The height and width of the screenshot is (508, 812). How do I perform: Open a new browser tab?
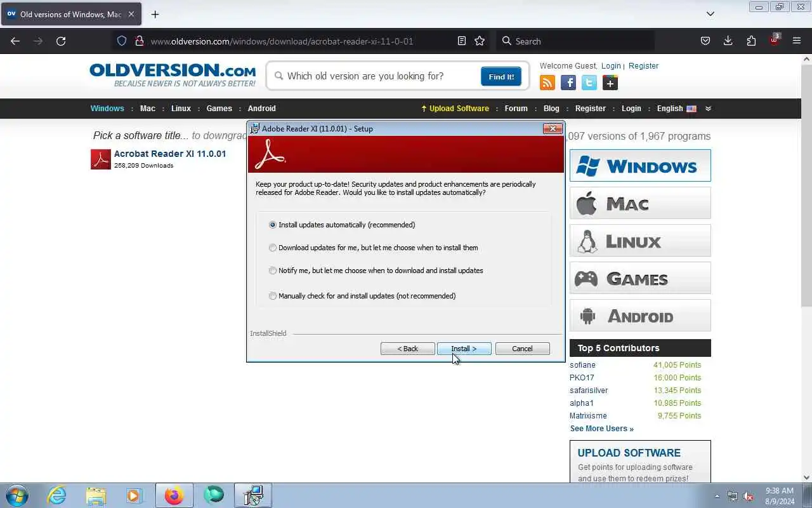point(155,14)
